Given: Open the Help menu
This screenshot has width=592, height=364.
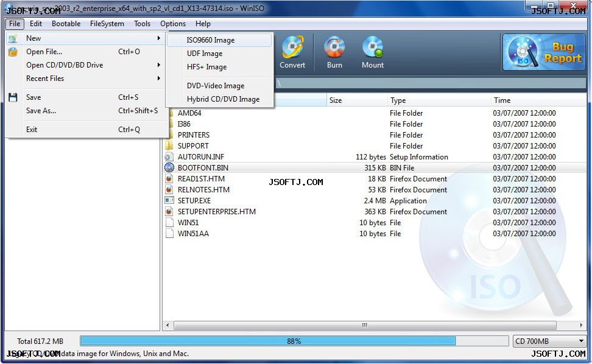Looking at the screenshot, I should [x=203, y=24].
